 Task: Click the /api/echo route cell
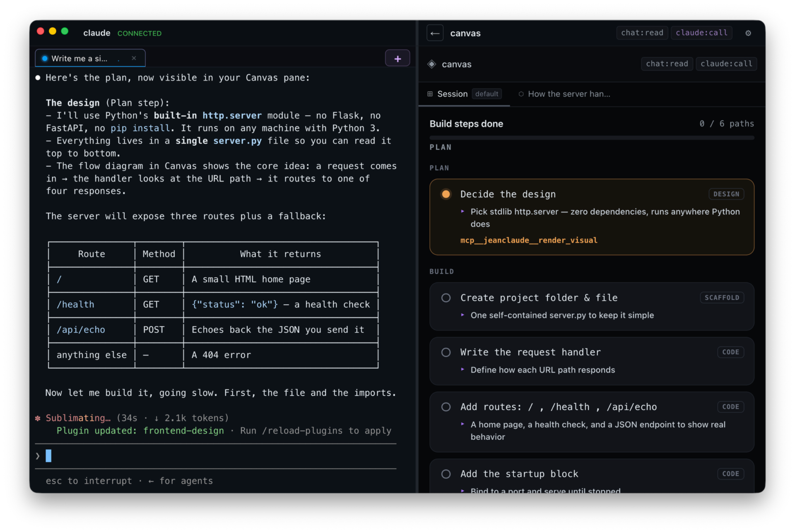pyautogui.click(x=81, y=330)
